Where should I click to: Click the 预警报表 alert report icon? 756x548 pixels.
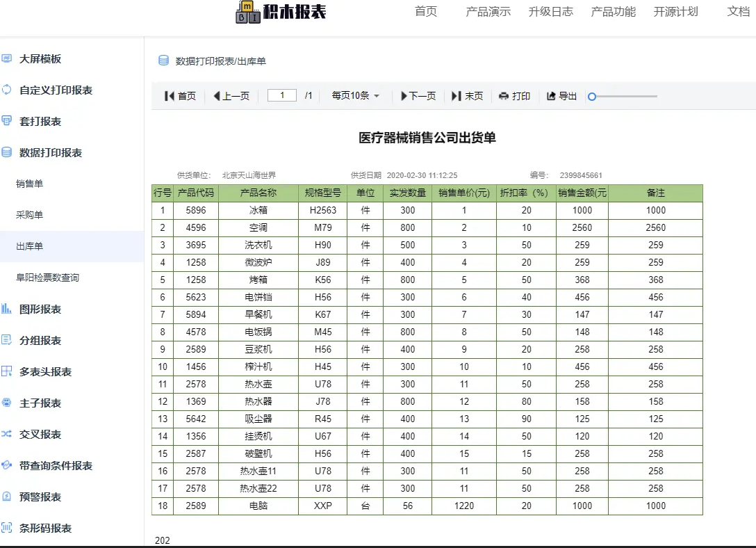click(x=8, y=497)
